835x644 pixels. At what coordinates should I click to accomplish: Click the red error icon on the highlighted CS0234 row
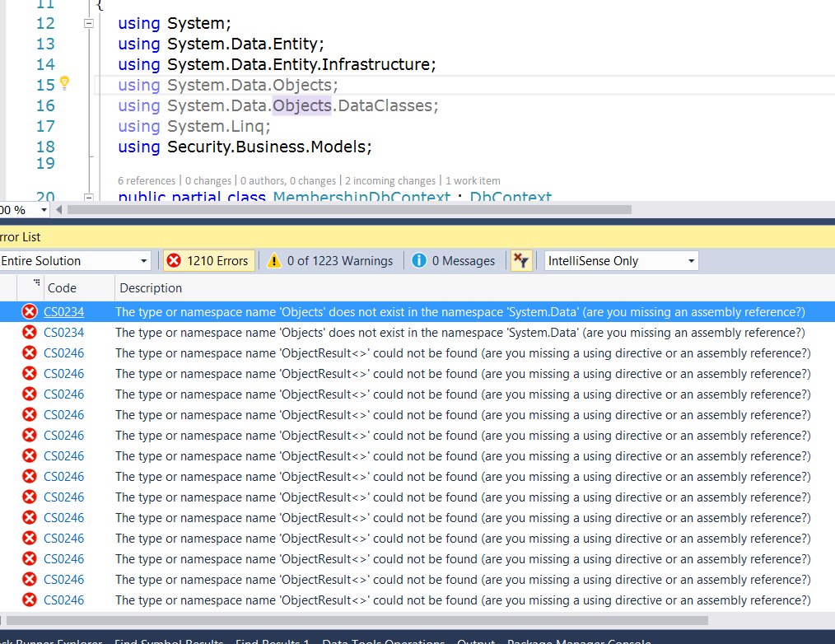click(30, 311)
